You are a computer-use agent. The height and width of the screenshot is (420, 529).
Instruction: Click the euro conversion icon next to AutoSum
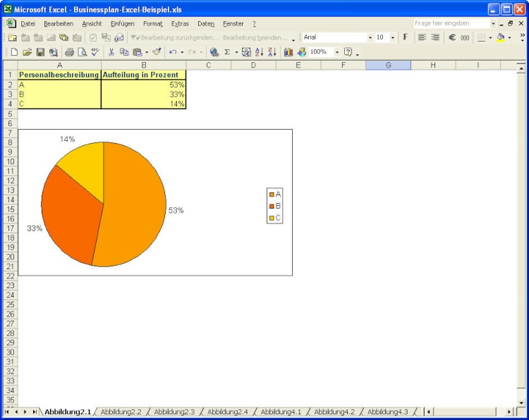click(x=246, y=52)
